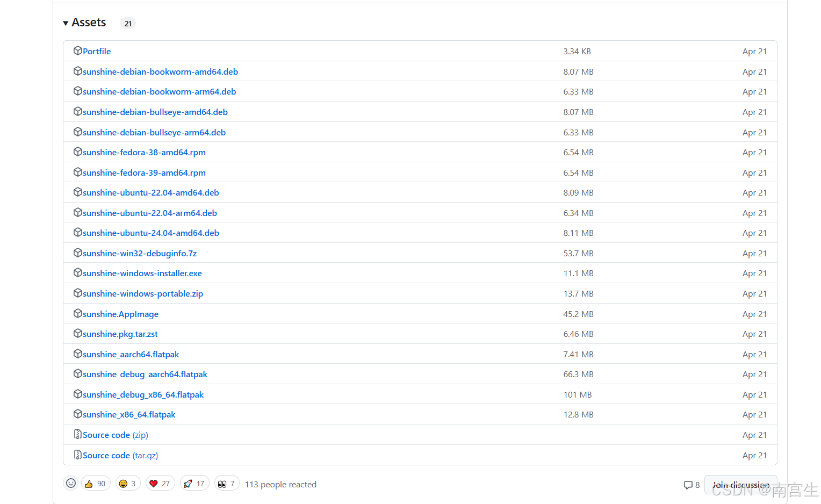Click zip file icon beside Source code (tar.gz)
Image resolution: width=821 pixels, height=504 pixels.
[78, 455]
